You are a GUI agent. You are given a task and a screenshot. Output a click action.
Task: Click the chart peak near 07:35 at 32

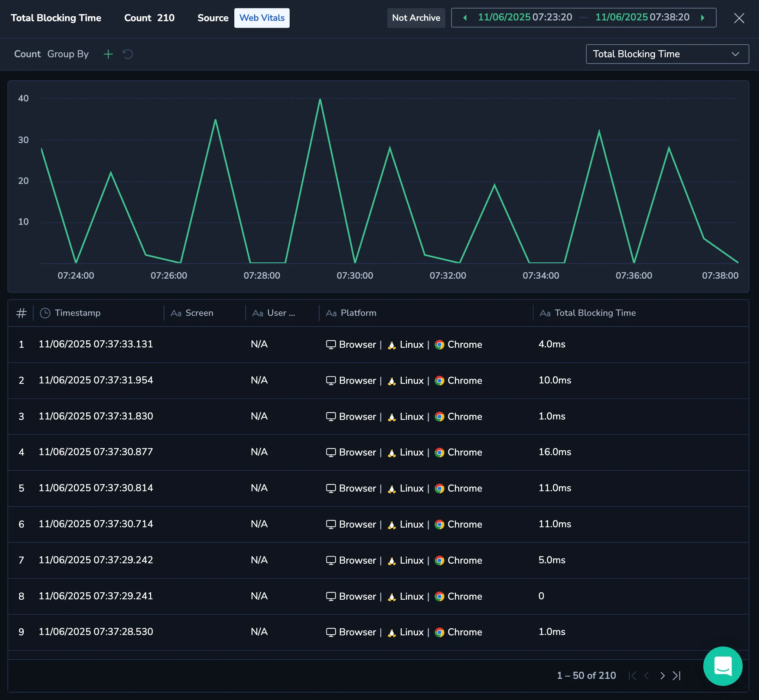coord(599,131)
